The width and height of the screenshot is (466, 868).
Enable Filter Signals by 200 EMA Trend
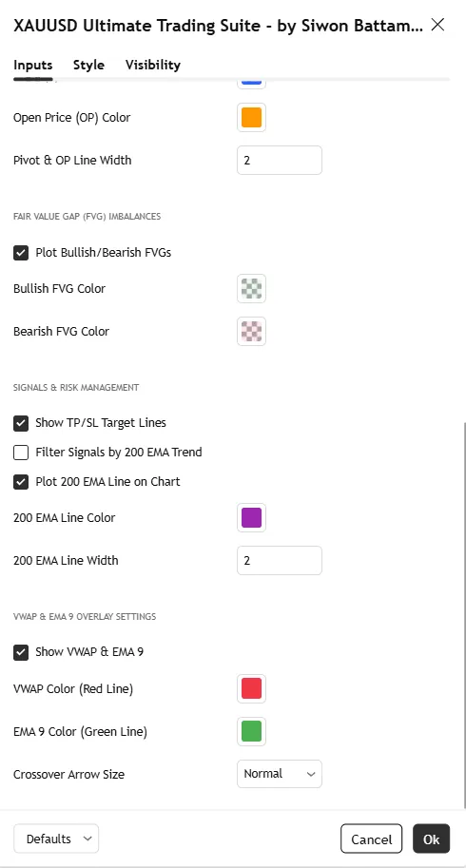tap(21, 453)
